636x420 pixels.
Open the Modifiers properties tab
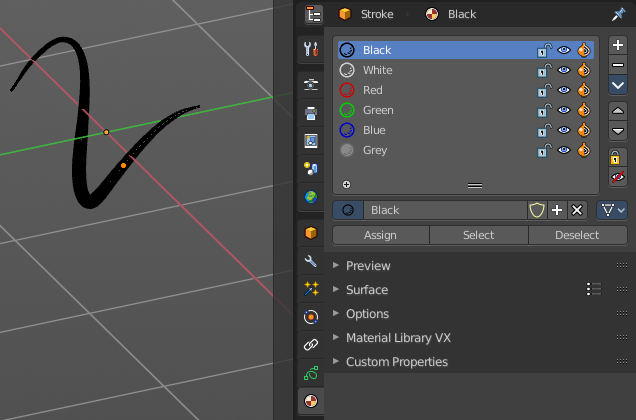click(x=311, y=261)
